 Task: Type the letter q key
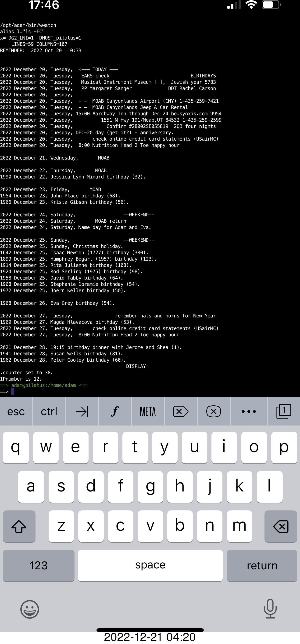point(16,447)
